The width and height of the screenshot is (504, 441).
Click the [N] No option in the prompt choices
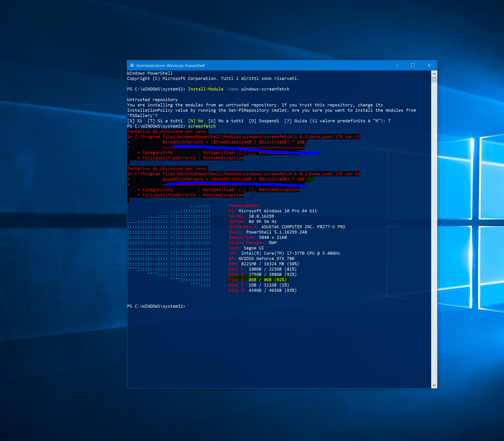click(x=196, y=121)
